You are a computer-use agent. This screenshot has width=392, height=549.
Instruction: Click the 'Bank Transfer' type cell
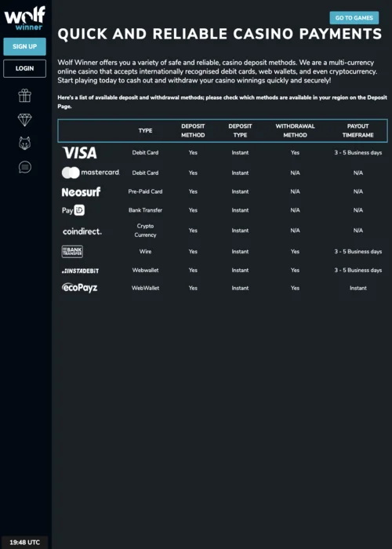coord(145,210)
